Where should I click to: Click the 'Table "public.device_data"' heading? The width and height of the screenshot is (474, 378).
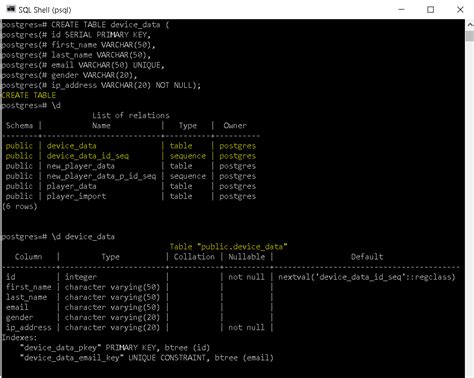(228, 247)
